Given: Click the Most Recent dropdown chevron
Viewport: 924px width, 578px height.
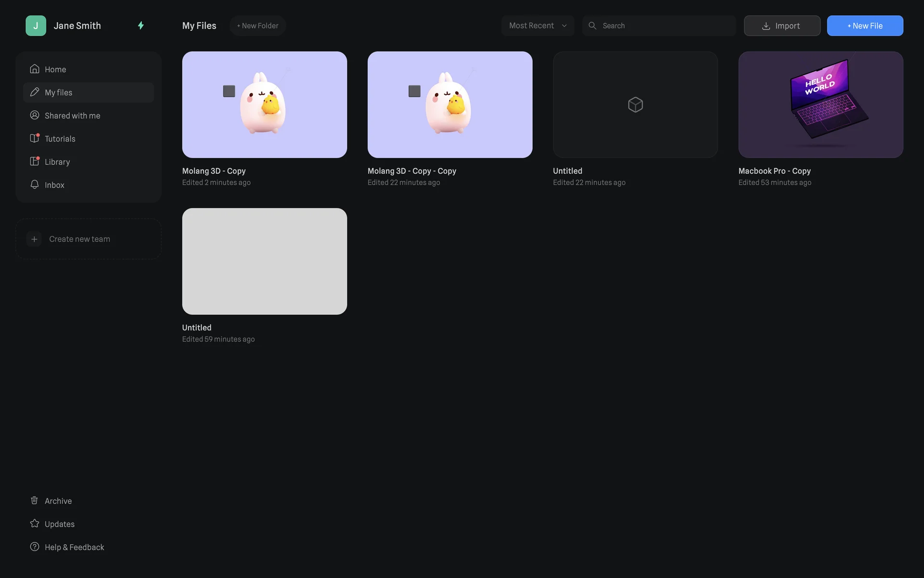Looking at the screenshot, I should coord(565,26).
